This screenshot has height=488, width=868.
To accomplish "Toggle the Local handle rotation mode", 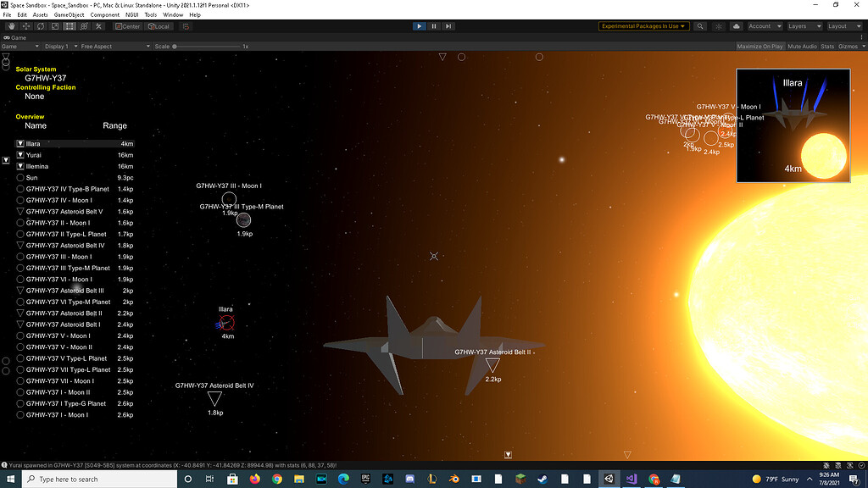I will 159,26.
